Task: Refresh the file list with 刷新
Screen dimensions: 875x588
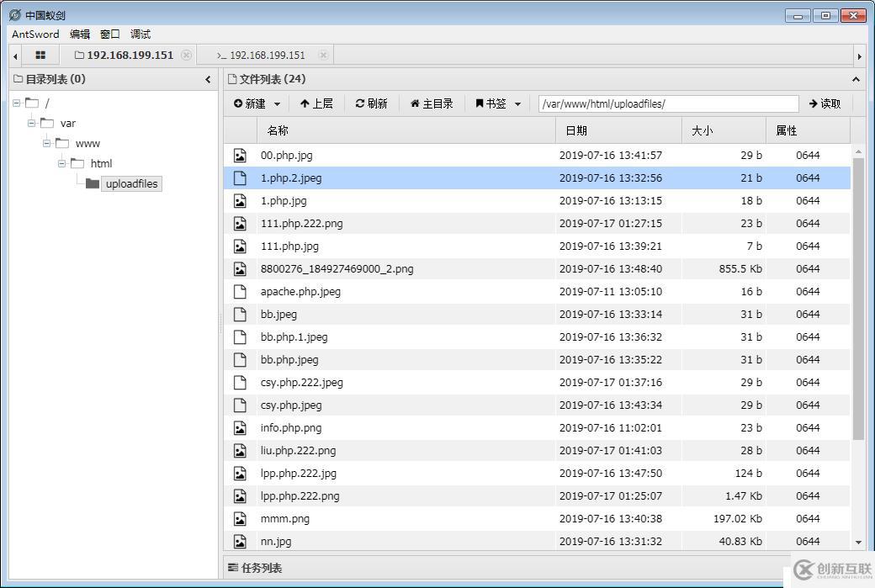Action: [x=371, y=103]
